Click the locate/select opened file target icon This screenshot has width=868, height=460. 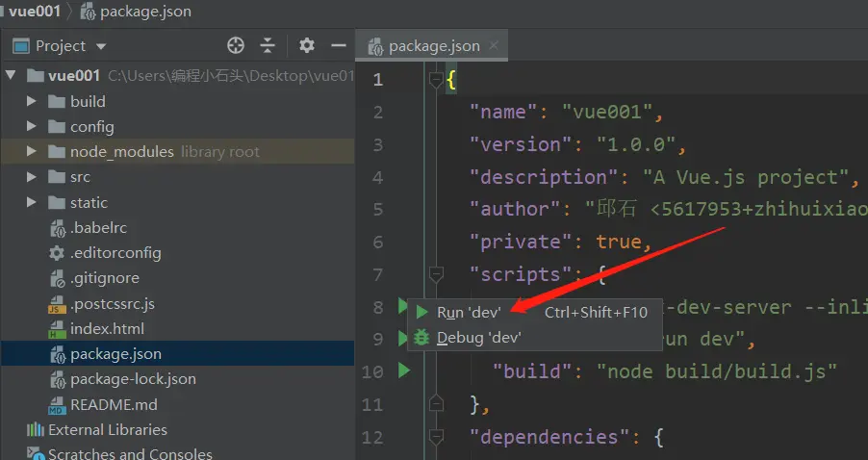click(x=236, y=45)
